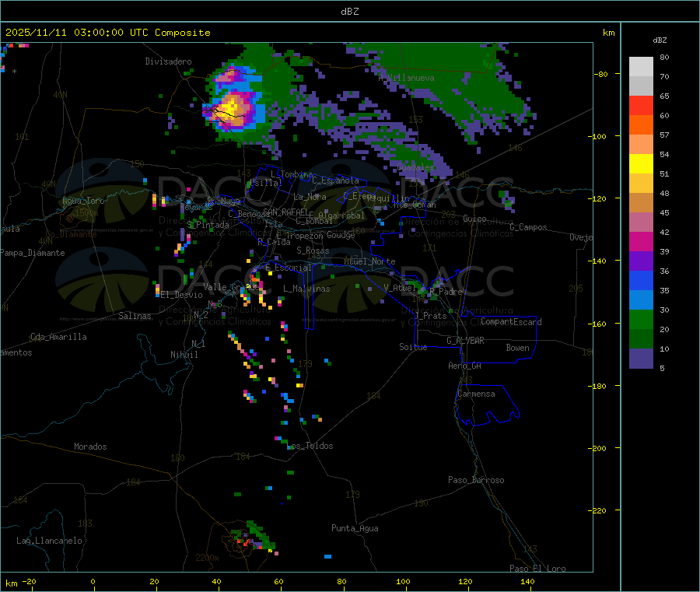Select the 'SAN_RAFAEL' city label
The image size is (700, 592).
285,212
